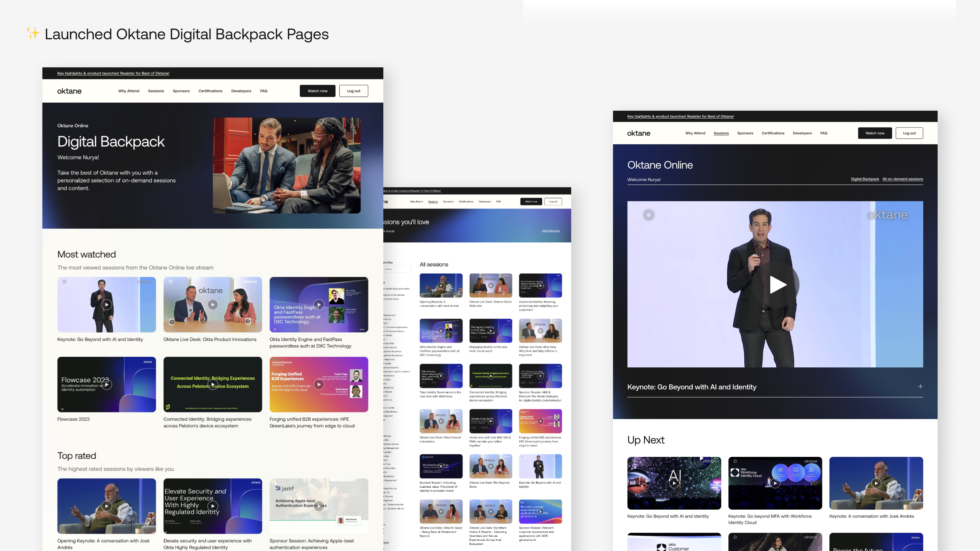Click Watch now on Digital Backpack page

[317, 91]
